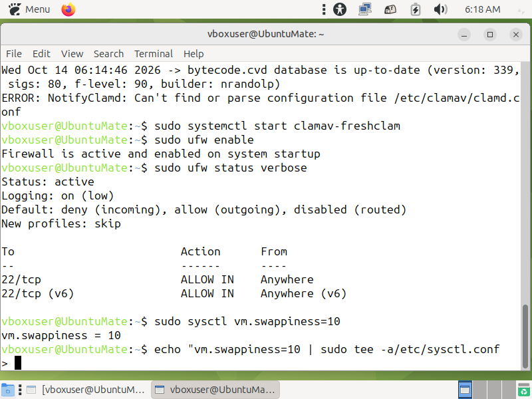Switch to the third workspace in switcher

coord(493,390)
